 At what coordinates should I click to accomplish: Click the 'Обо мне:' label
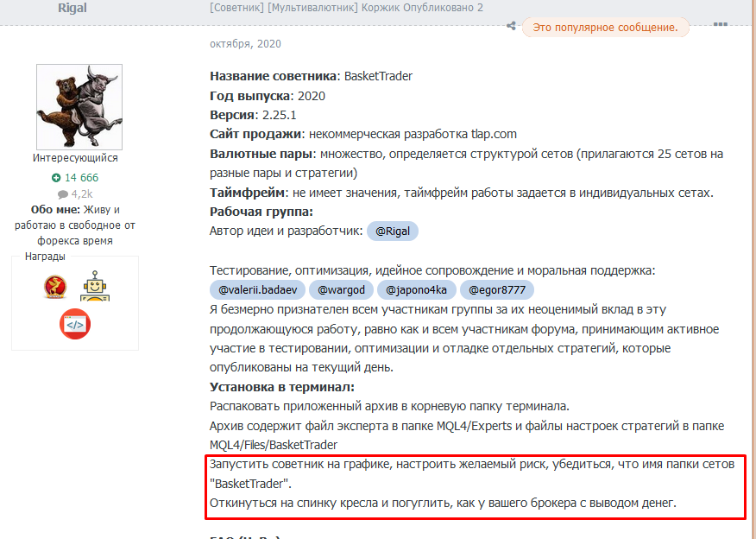55,210
